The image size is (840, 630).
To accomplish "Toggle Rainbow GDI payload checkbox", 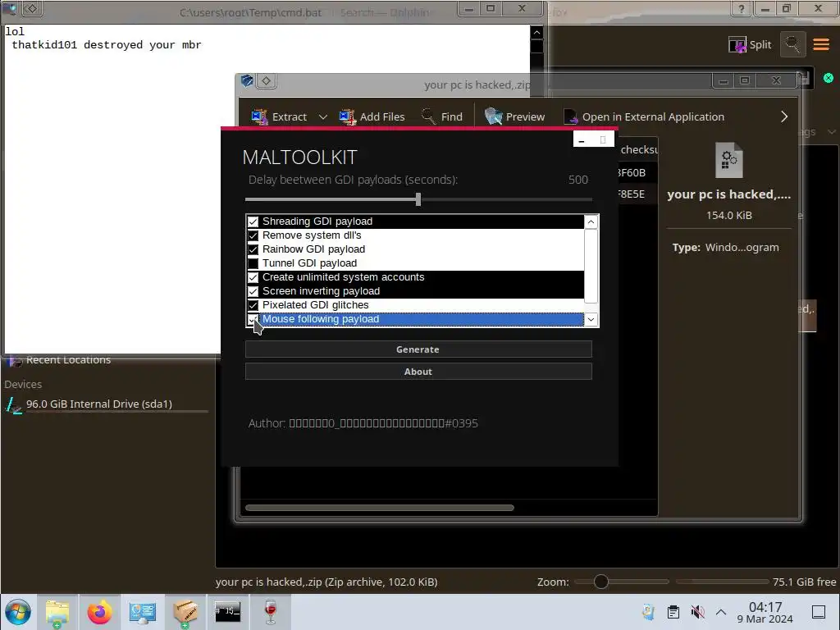I will (x=253, y=249).
